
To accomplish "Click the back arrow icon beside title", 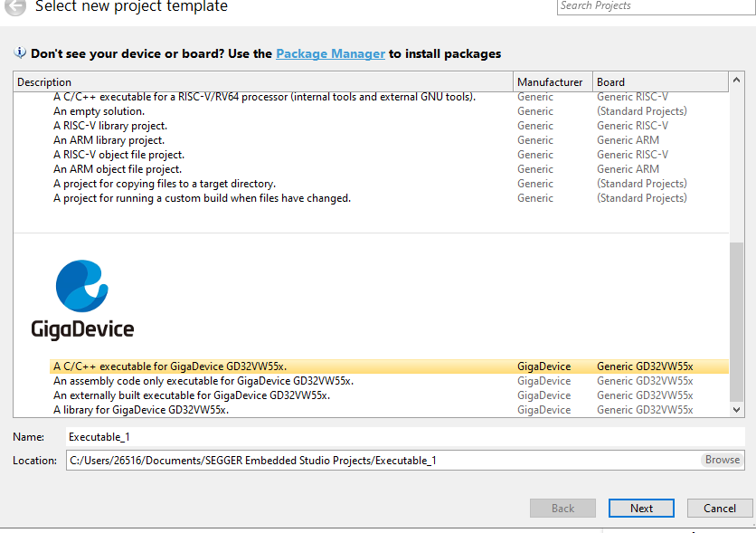I will 15,6.
